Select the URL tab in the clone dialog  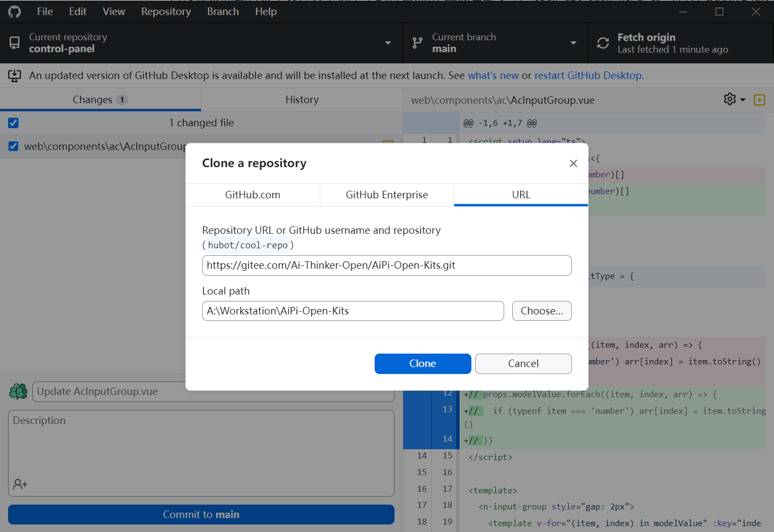coord(521,195)
